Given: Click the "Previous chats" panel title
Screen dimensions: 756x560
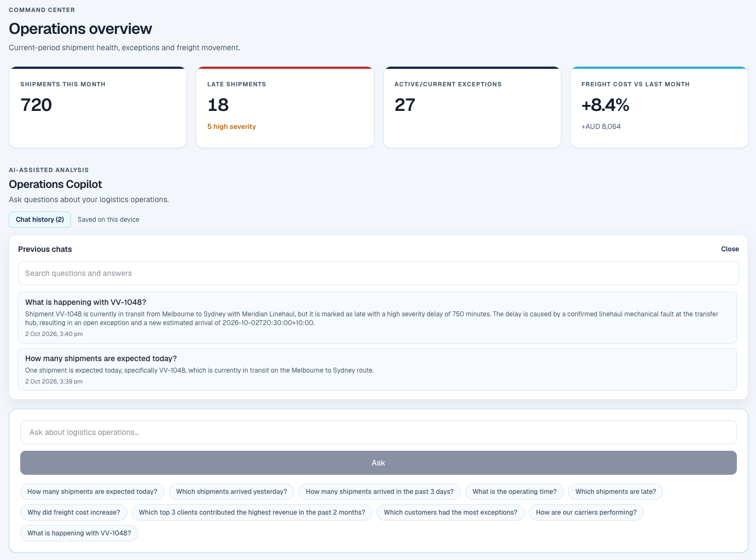Looking at the screenshot, I should point(45,249).
